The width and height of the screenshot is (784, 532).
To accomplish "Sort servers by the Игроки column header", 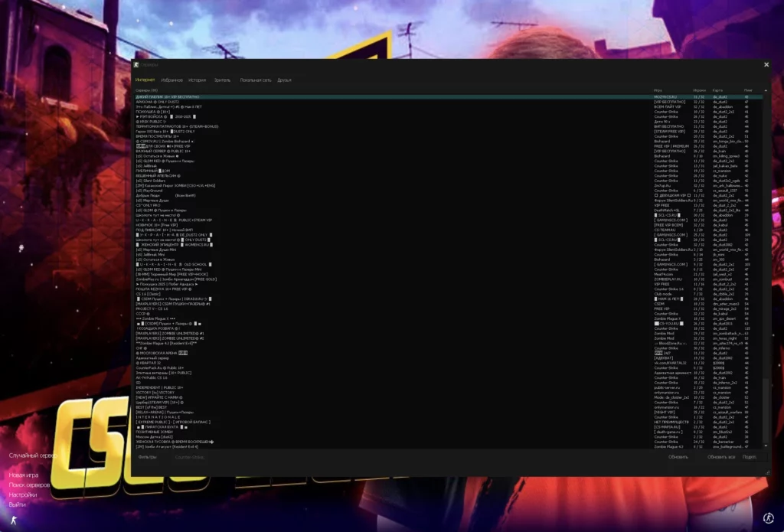I will pyautogui.click(x=699, y=90).
